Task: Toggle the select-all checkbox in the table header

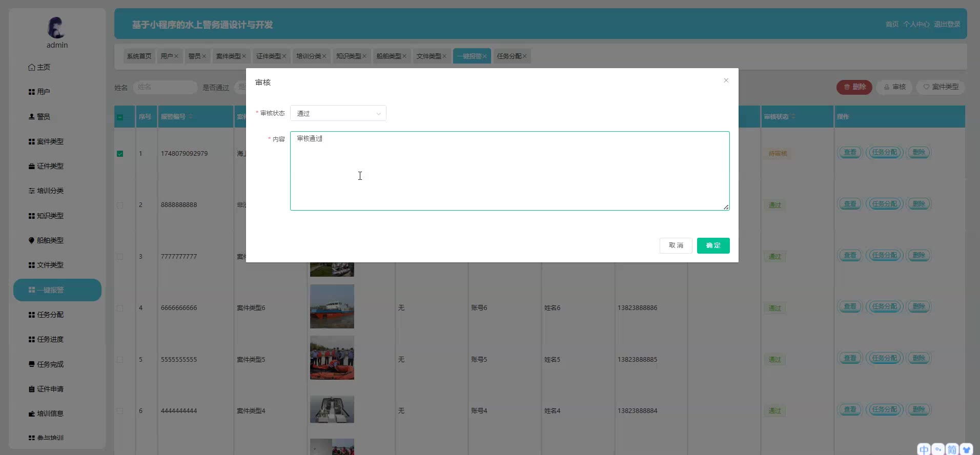Action: click(120, 117)
